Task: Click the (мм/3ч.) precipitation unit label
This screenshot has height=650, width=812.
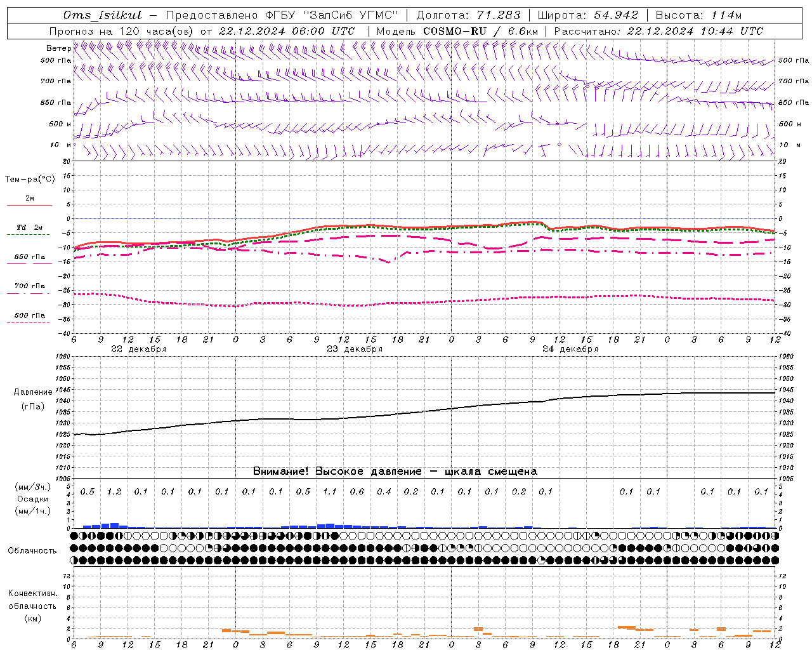Action: click(33, 487)
